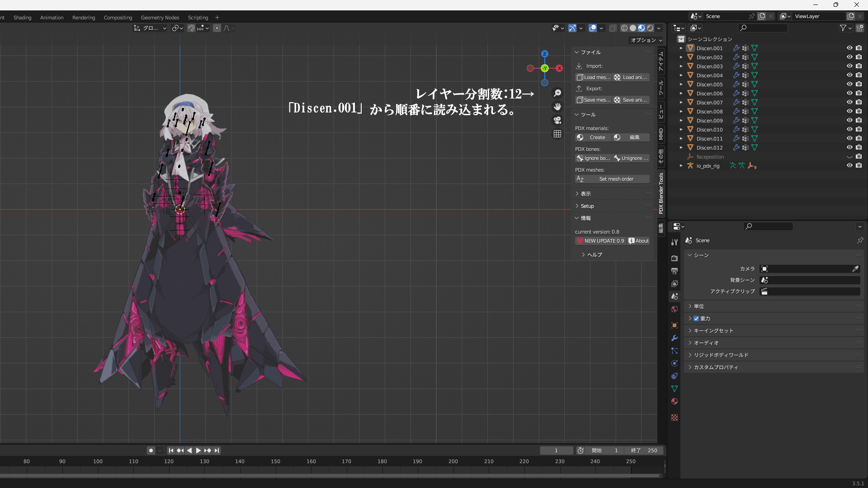Select material preview shading mode

pos(642,28)
